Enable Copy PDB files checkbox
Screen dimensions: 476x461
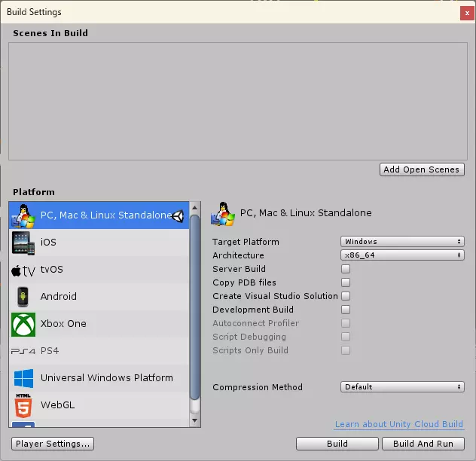click(x=346, y=282)
